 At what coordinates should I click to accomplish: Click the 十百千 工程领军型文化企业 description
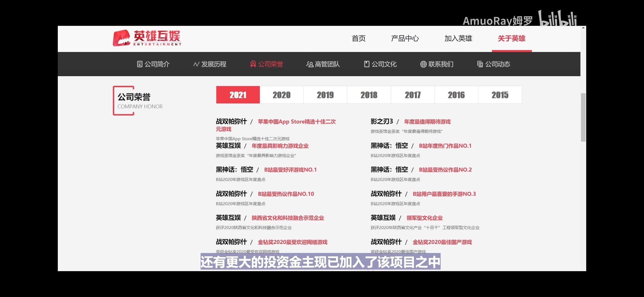pyautogui.click(x=425, y=228)
